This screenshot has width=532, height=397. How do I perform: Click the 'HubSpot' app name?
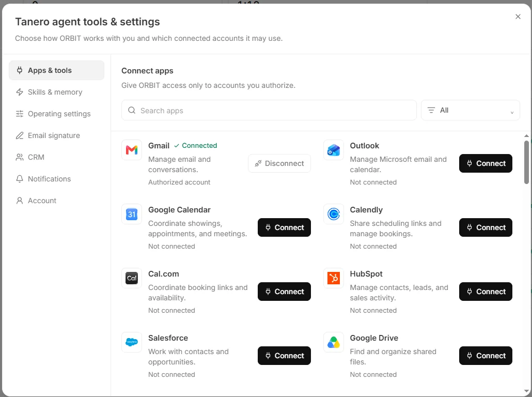(x=366, y=274)
